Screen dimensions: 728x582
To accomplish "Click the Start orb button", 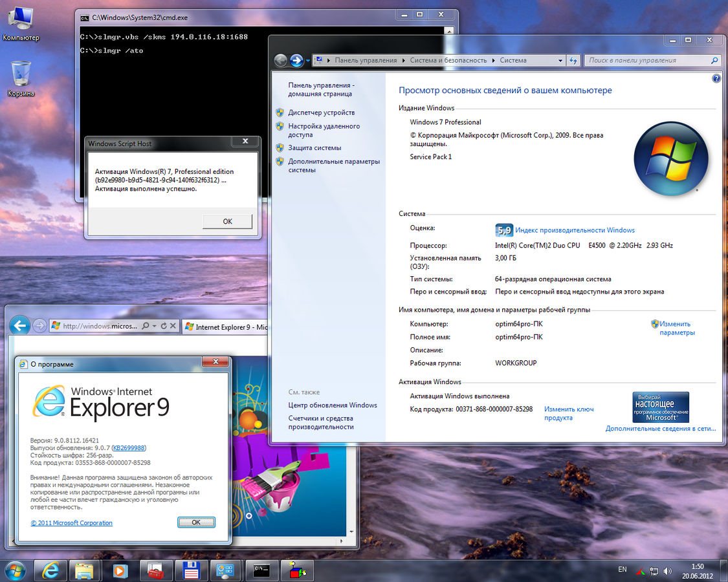I will click(14, 570).
